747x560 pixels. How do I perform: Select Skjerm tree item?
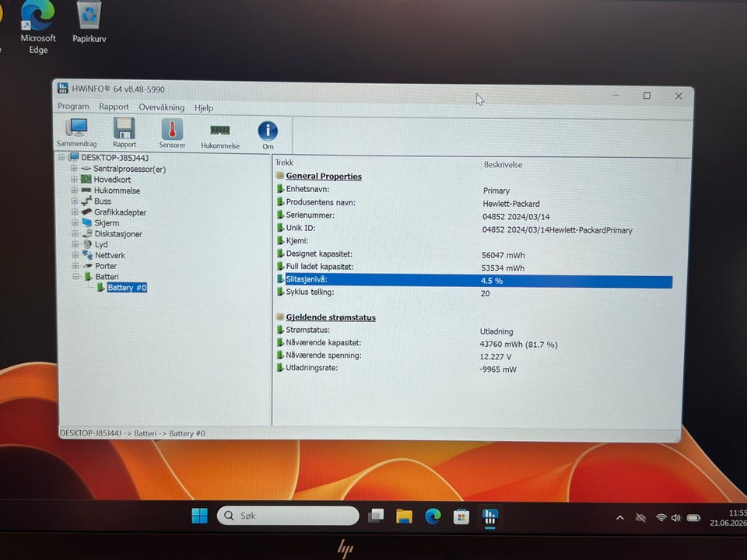coord(107,223)
